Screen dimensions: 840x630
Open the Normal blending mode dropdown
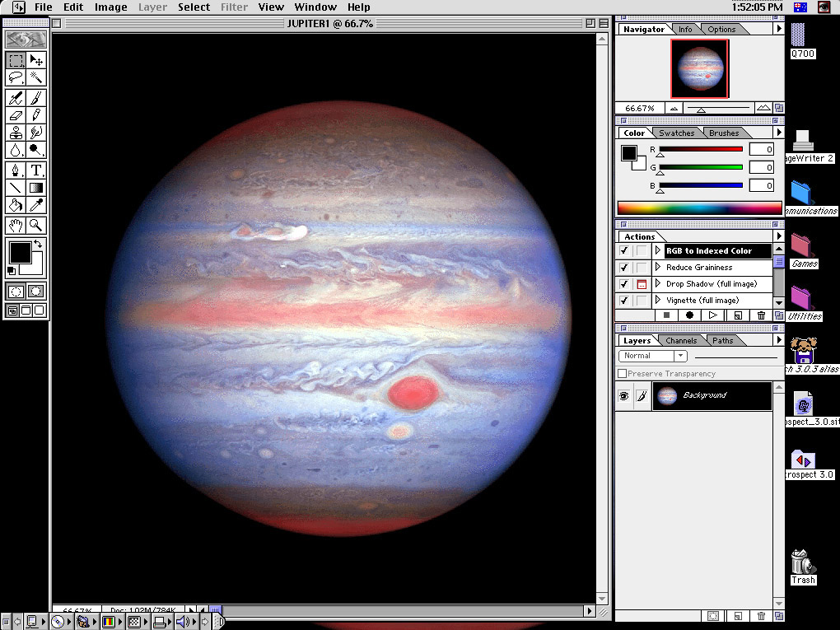(652, 356)
